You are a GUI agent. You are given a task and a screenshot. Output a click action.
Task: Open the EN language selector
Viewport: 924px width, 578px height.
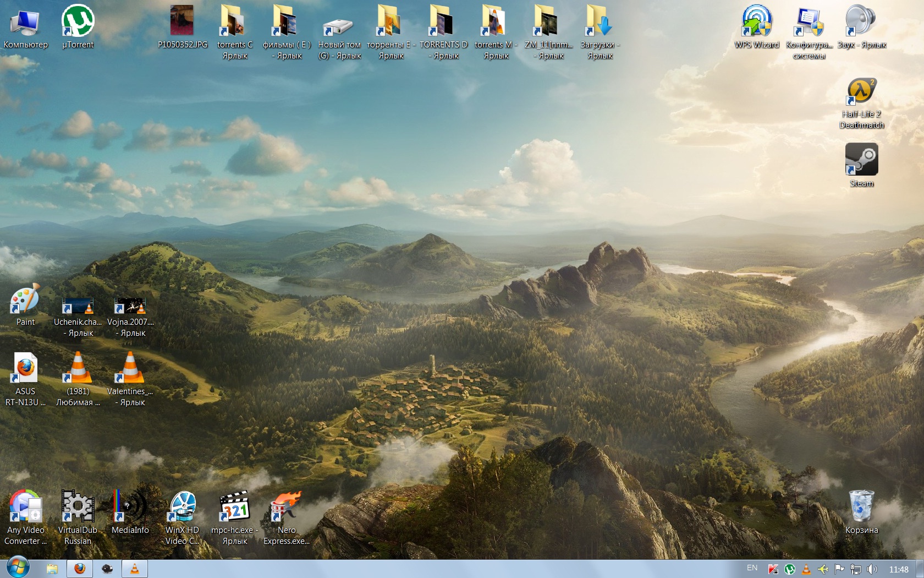(752, 568)
